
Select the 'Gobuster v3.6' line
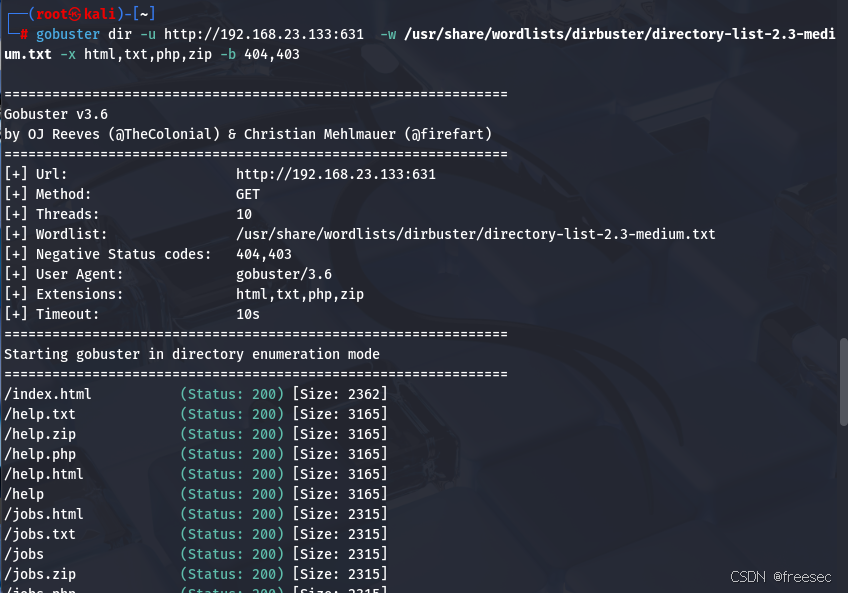(x=56, y=114)
